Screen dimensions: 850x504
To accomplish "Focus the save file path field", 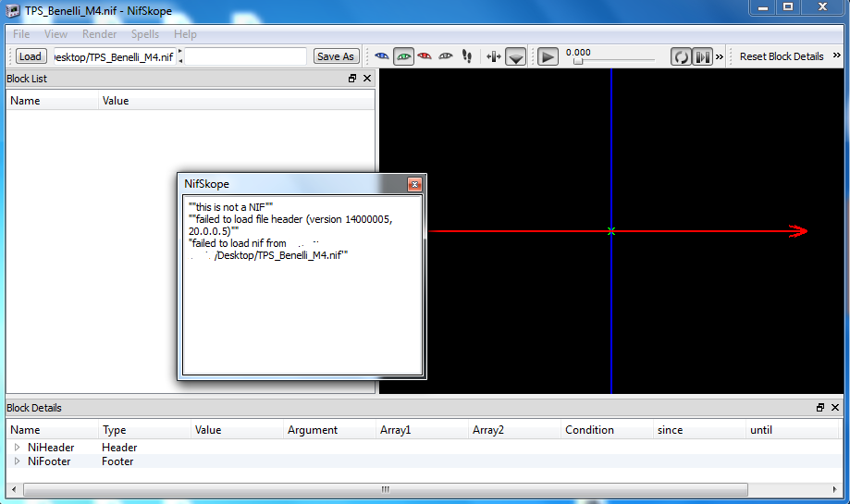I will point(246,56).
